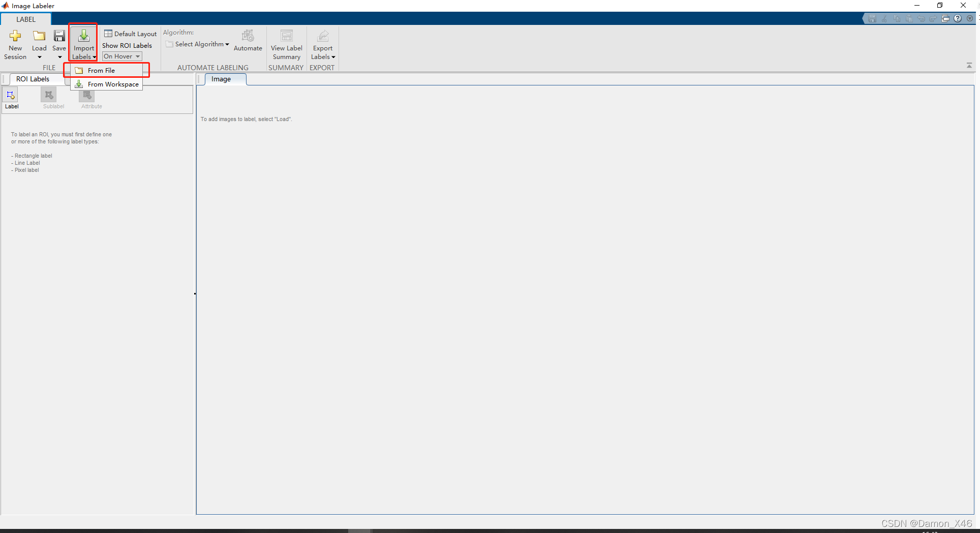Click the Paste clipboard icon
The width and height of the screenshot is (980, 533).
(x=909, y=19)
